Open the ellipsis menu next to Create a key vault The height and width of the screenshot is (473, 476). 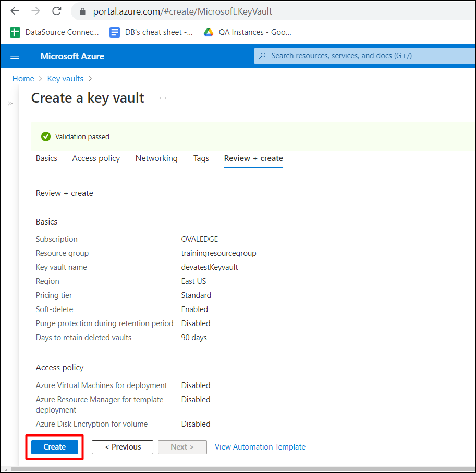163,98
